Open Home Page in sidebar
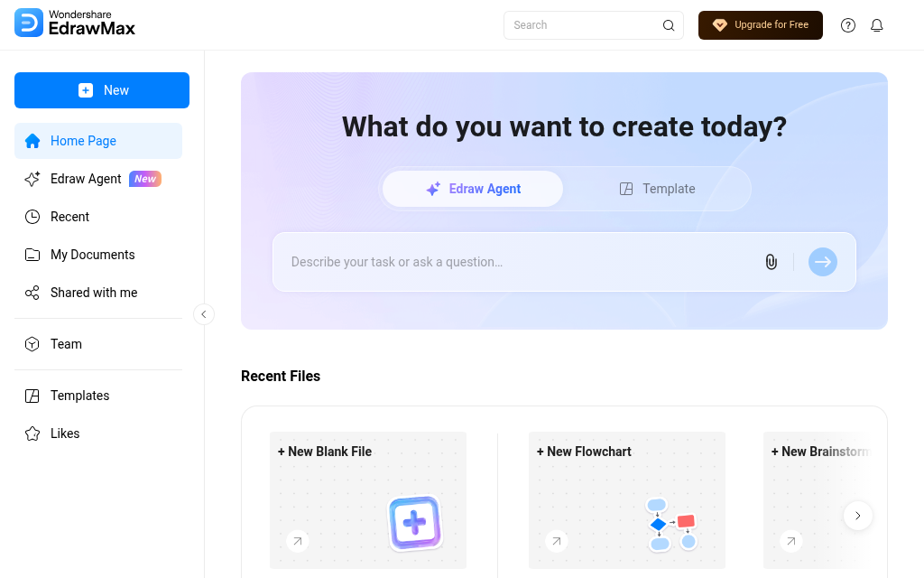 coord(97,141)
